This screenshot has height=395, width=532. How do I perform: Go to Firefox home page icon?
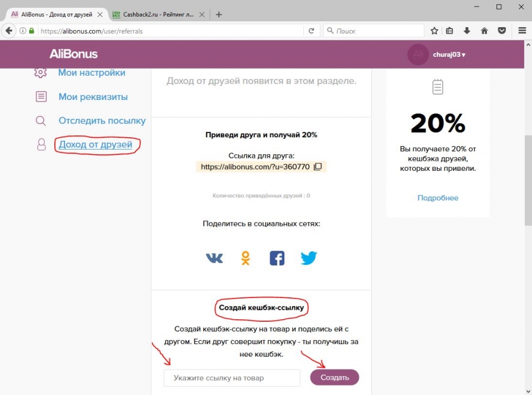point(484,31)
